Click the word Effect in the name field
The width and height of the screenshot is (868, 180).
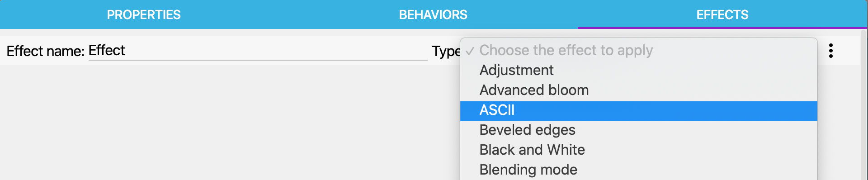coord(107,50)
